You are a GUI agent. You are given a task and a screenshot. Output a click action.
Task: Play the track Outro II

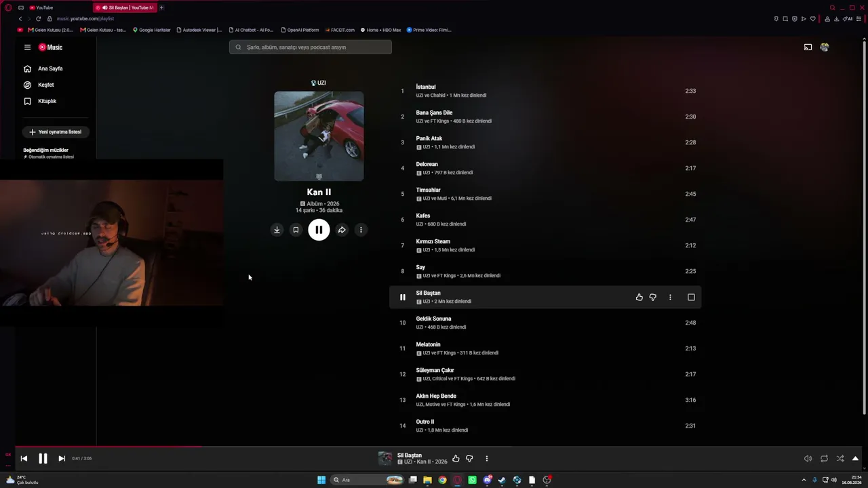425,422
